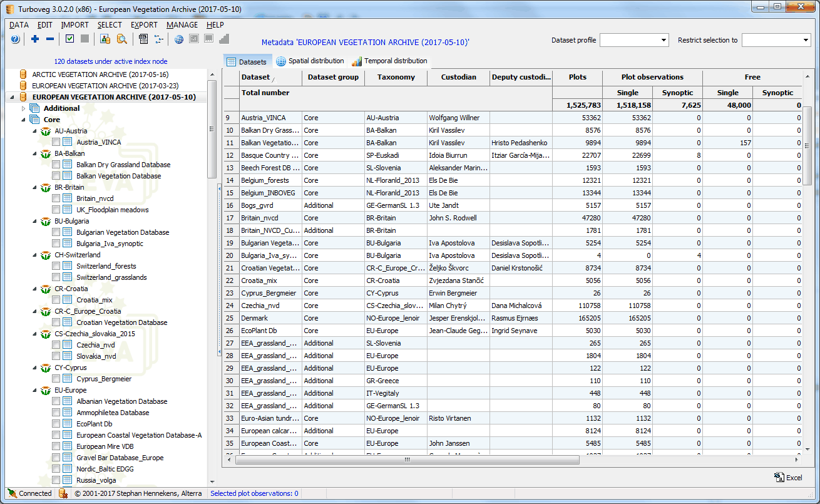The width and height of the screenshot is (820, 504).
Task: Open the EXPORT menu
Action: (x=144, y=25)
